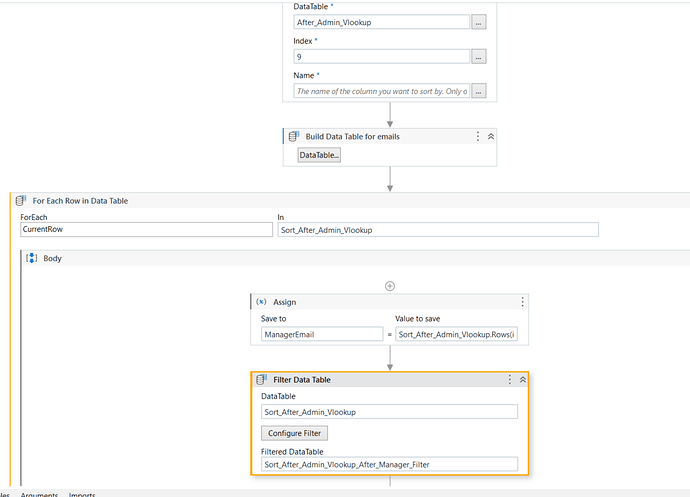
Task: Click the DataTable field containing After_Admin_Vlookup
Action: 381,22
